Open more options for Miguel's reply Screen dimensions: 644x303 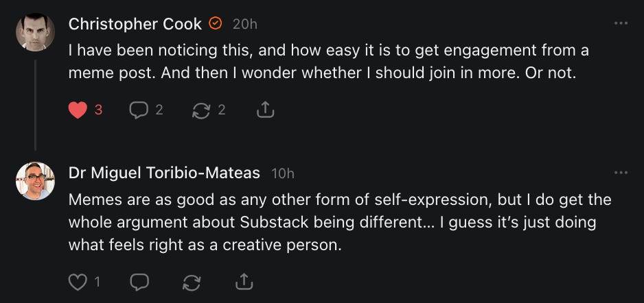click(621, 172)
